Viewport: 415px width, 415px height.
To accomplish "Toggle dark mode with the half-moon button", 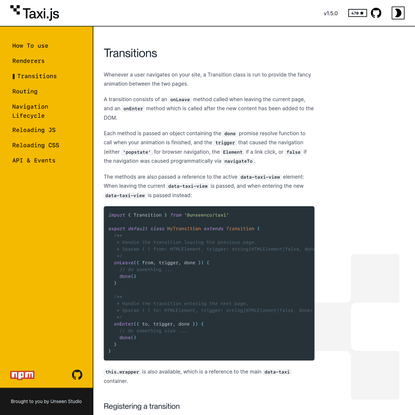I will tap(398, 13).
